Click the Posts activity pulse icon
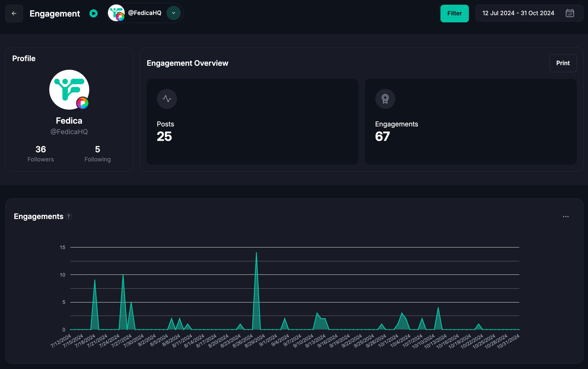The image size is (588, 369). coord(167,99)
